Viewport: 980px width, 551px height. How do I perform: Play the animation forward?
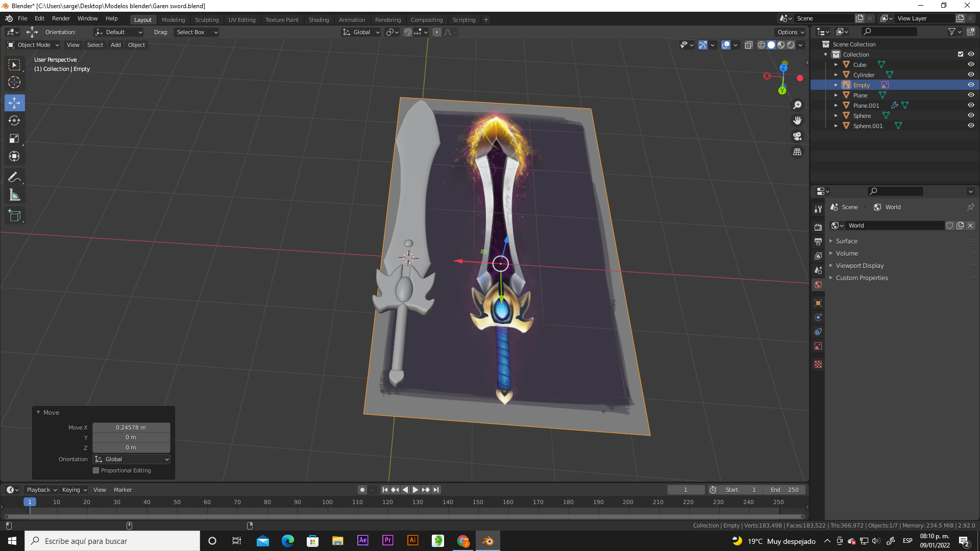pyautogui.click(x=415, y=490)
